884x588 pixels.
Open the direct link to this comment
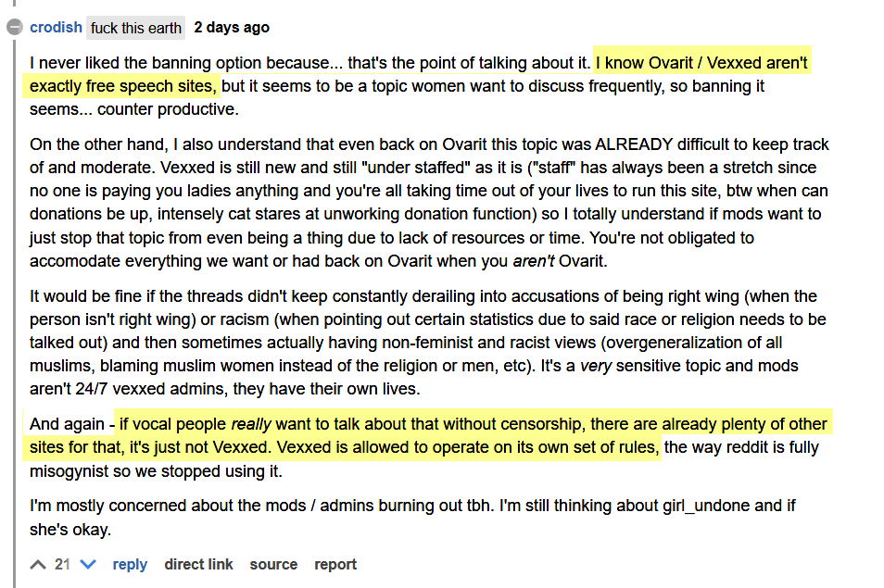coord(198,564)
